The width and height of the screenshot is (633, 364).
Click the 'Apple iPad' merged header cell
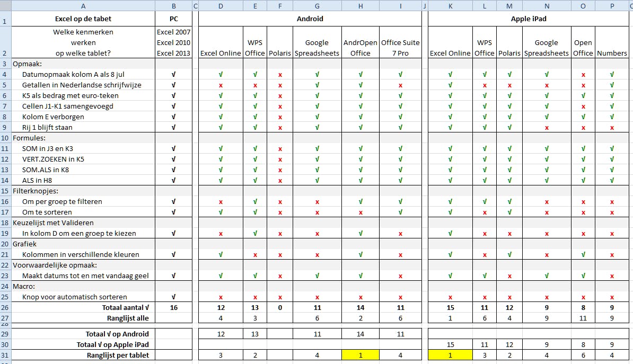tap(529, 19)
